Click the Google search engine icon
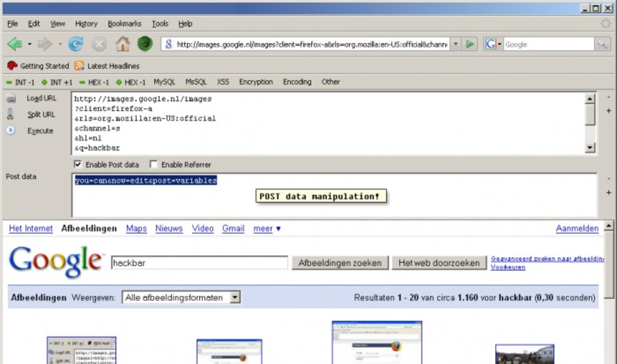The height and width of the screenshot is (364, 617). [x=490, y=44]
